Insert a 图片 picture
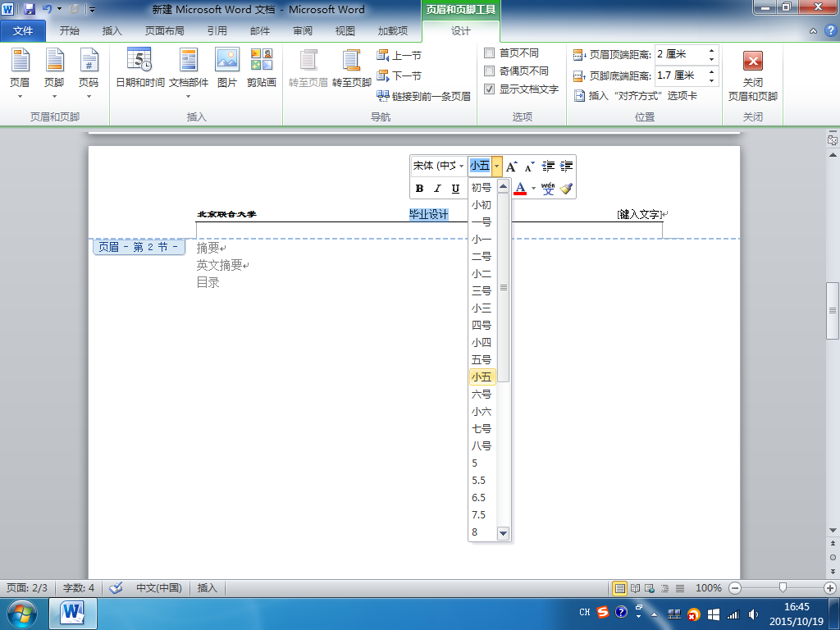840x630 pixels. (x=226, y=69)
